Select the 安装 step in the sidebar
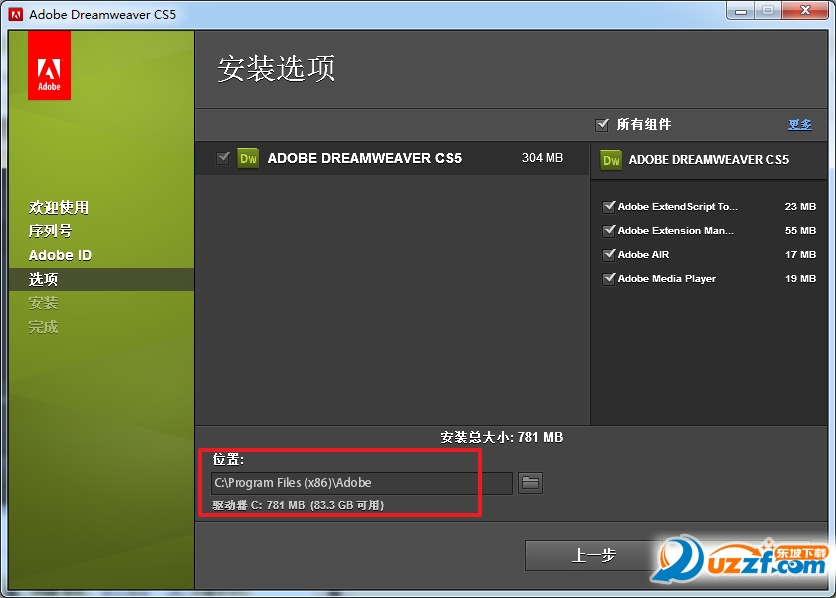836x598 pixels. coord(43,303)
